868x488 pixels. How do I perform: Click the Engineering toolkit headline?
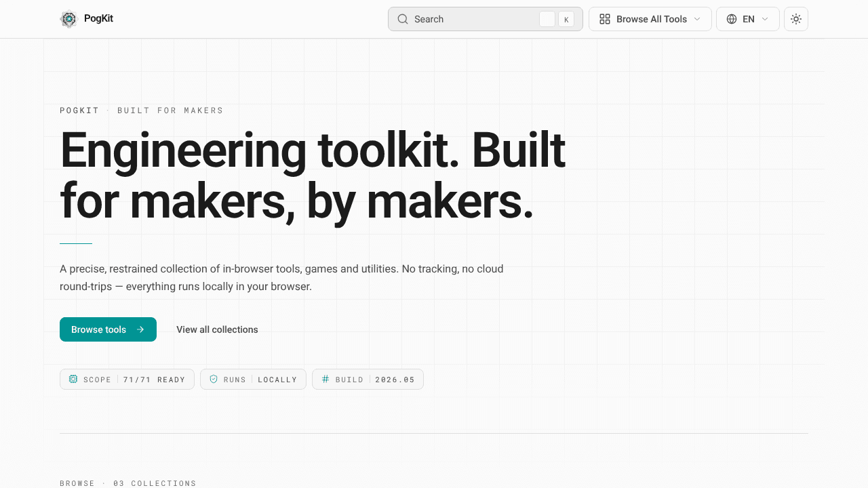tap(313, 176)
